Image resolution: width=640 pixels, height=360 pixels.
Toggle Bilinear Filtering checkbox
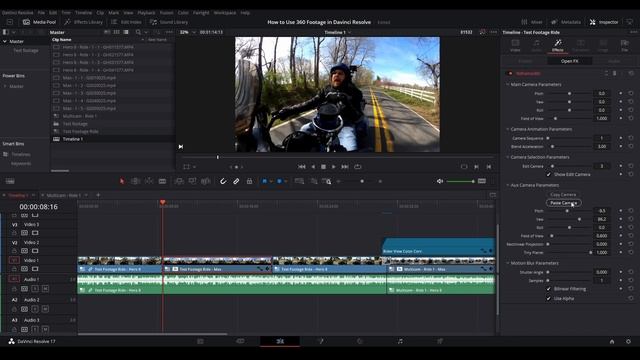click(549, 289)
